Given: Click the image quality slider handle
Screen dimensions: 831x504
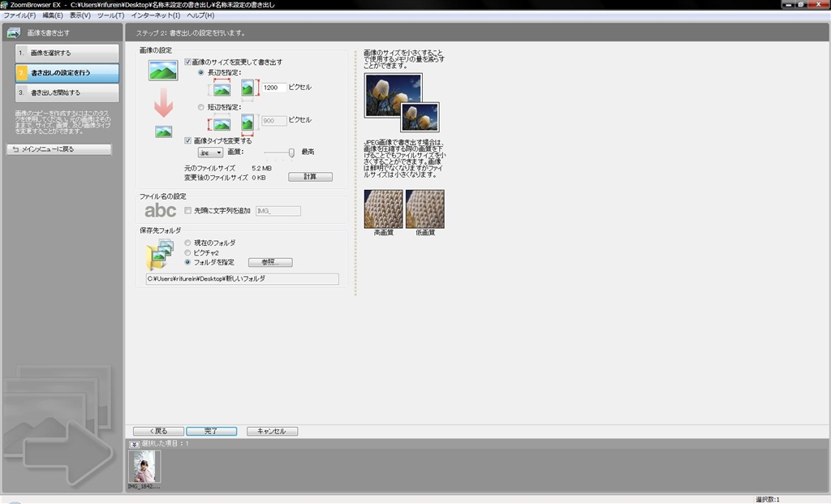Looking at the screenshot, I should pos(291,153).
